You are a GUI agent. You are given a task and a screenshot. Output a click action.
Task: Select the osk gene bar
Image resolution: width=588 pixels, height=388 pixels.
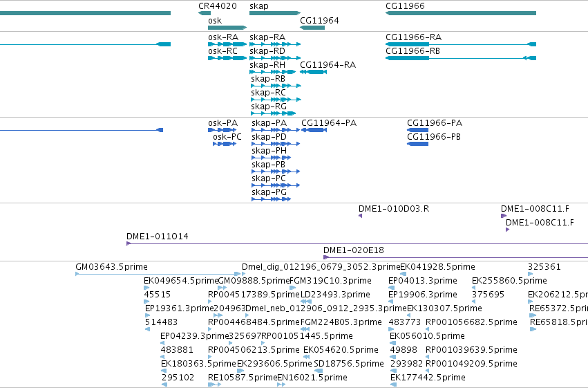227,28
